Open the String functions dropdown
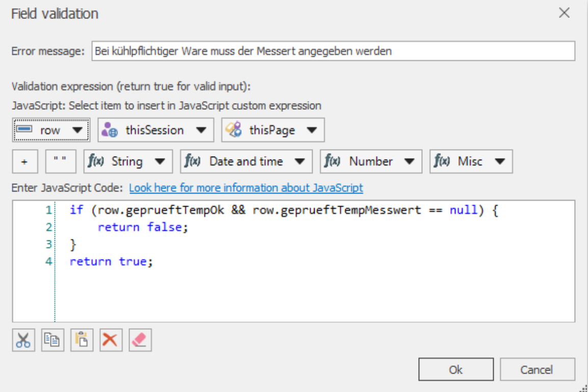The width and height of the screenshot is (588, 392). point(160,161)
